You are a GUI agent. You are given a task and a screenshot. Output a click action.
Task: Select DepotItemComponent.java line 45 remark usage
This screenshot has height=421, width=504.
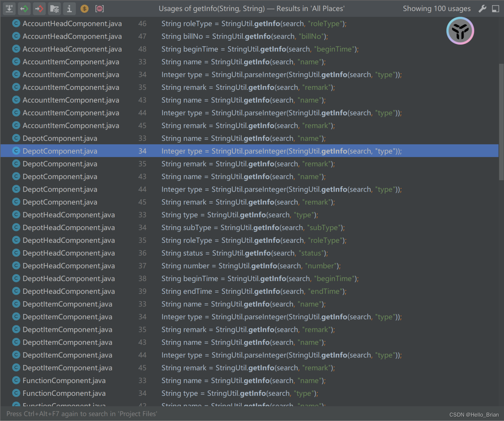point(249,368)
